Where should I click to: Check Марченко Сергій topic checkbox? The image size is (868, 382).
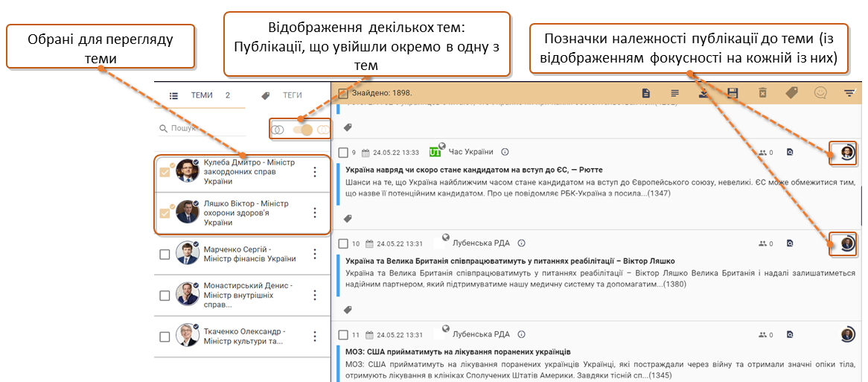click(165, 254)
